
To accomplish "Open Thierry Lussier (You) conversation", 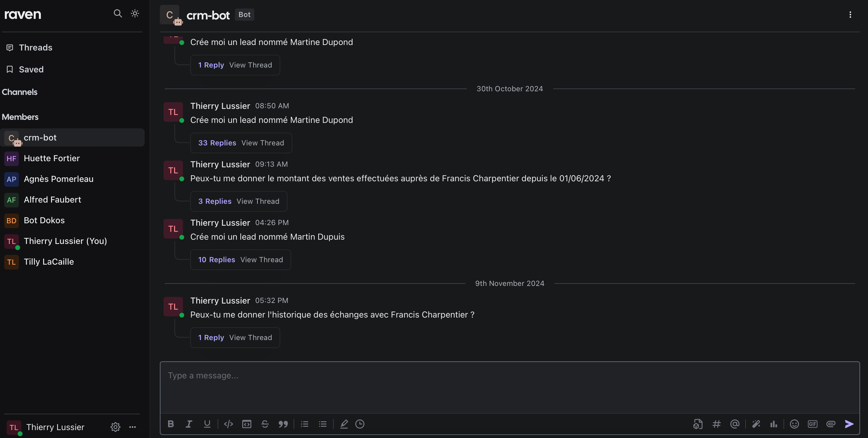I will coord(72,241).
